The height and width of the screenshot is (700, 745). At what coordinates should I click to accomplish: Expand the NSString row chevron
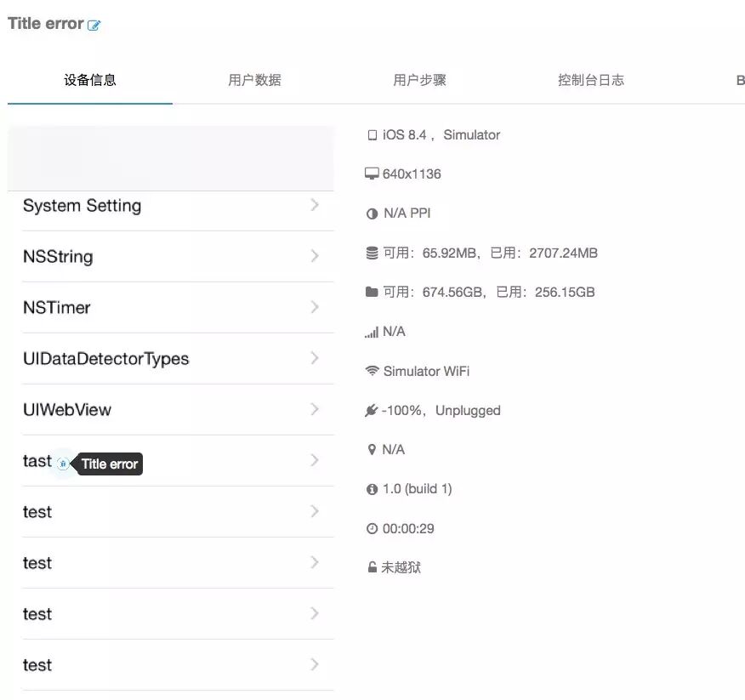click(315, 256)
